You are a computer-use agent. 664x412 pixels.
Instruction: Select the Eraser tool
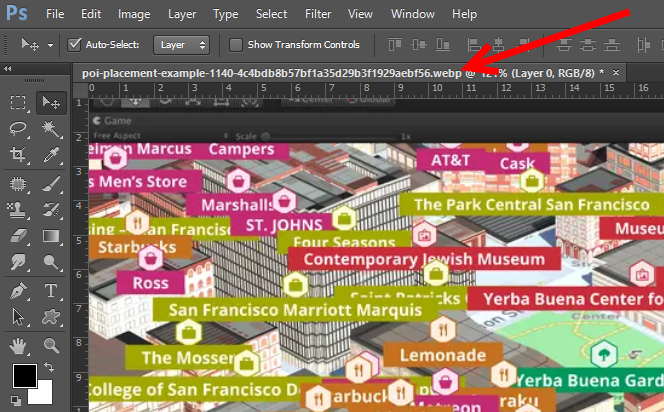click(18, 236)
